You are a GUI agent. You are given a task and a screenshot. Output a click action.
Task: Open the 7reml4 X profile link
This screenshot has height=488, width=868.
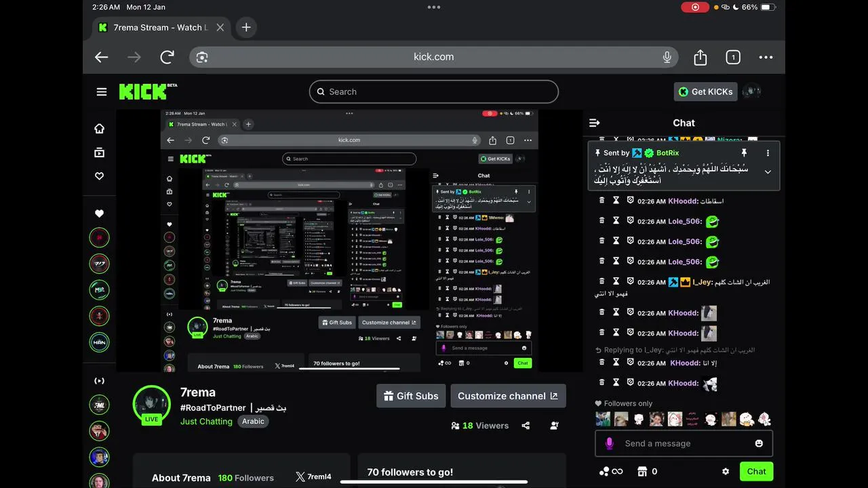pyautogui.click(x=313, y=476)
